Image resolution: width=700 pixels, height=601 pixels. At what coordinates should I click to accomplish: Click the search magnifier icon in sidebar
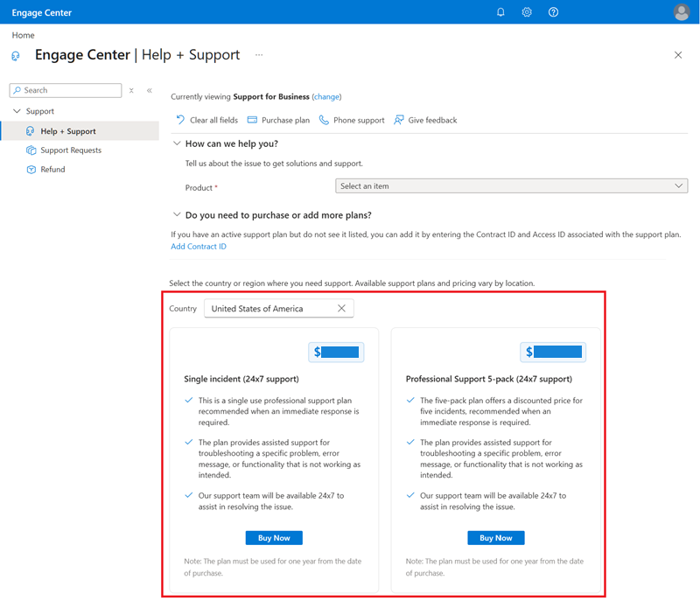pyautogui.click(x=17, y=90)
